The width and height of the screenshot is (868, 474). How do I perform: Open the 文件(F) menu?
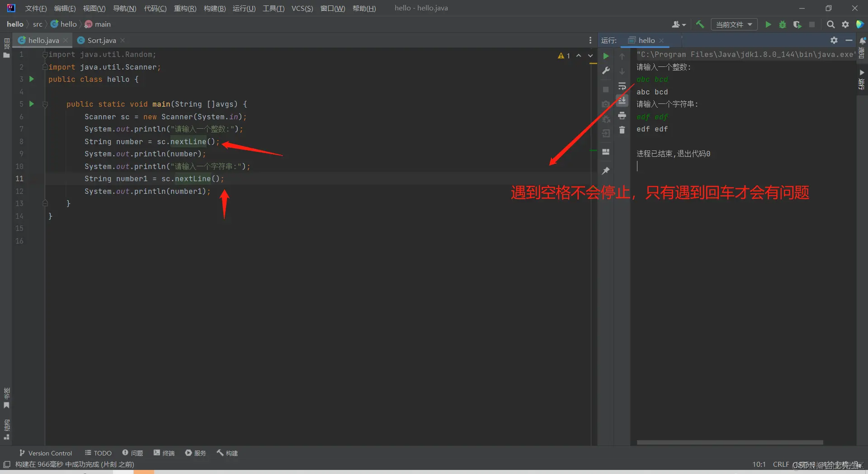coord(36,8)
